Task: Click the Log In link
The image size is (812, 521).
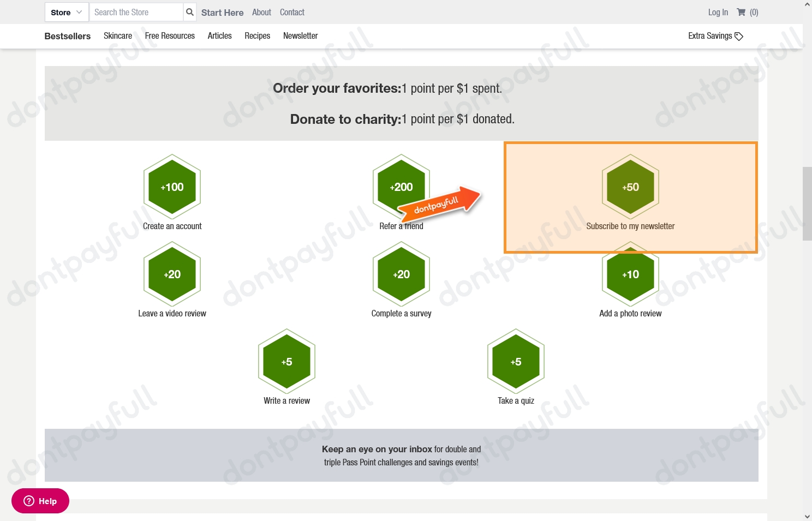Action: pos(718,12)
